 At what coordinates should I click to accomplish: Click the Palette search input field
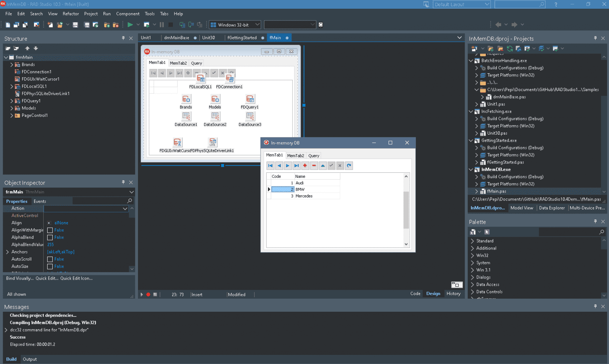tap(569, 232)
